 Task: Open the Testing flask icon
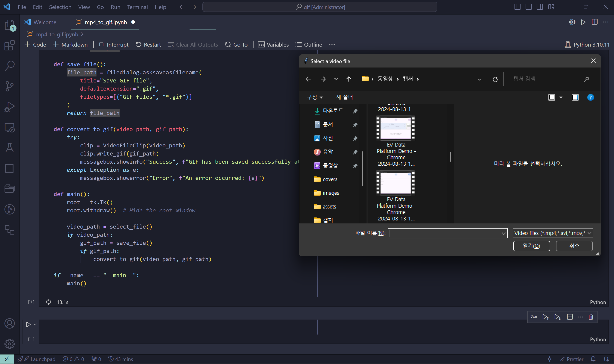tap(10, 148)
